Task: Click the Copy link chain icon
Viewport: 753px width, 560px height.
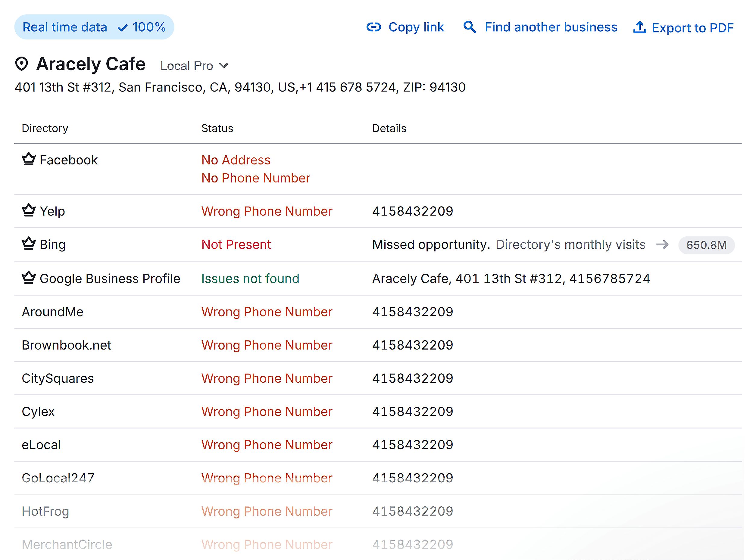Action: point(373,27)
